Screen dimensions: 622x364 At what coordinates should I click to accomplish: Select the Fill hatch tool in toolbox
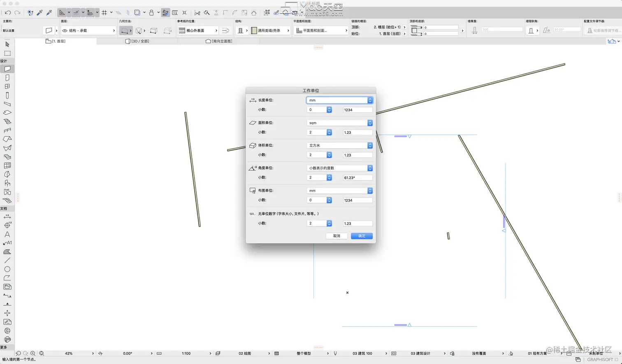(x=7, y=252)
